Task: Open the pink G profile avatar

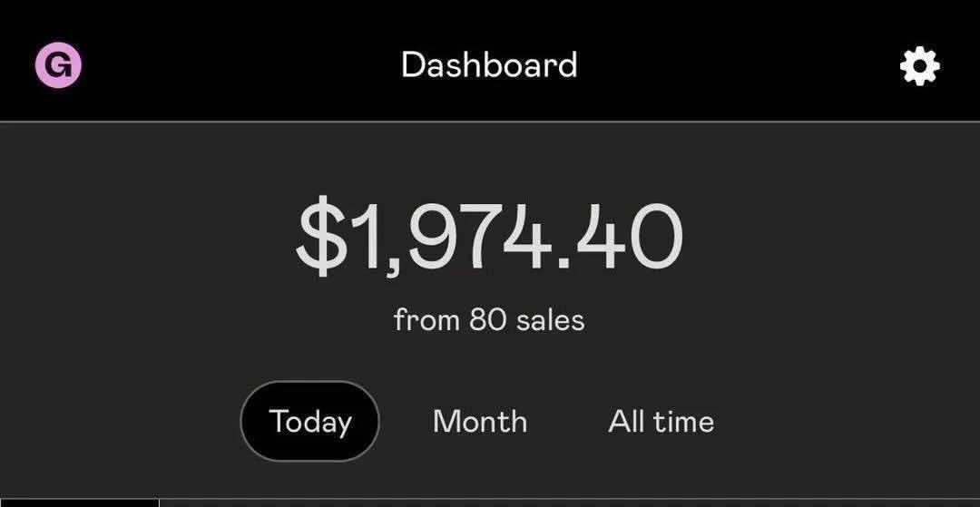Action: coord(58,66)
